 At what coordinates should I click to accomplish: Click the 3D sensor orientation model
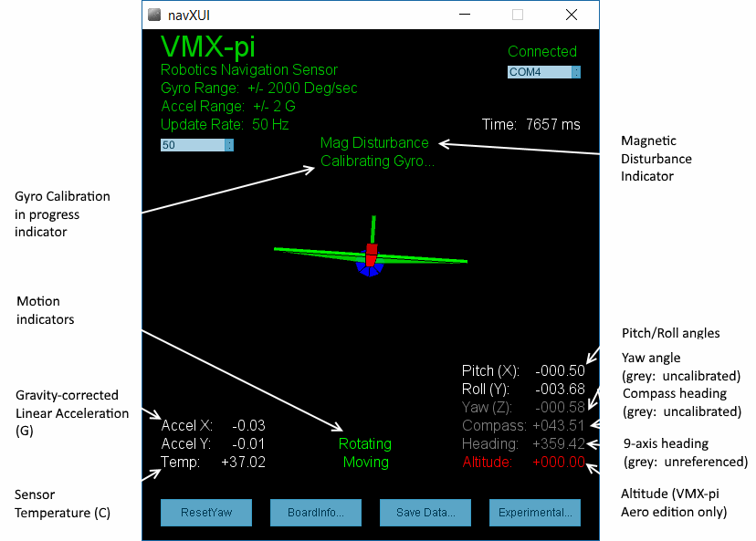[370, 255]
